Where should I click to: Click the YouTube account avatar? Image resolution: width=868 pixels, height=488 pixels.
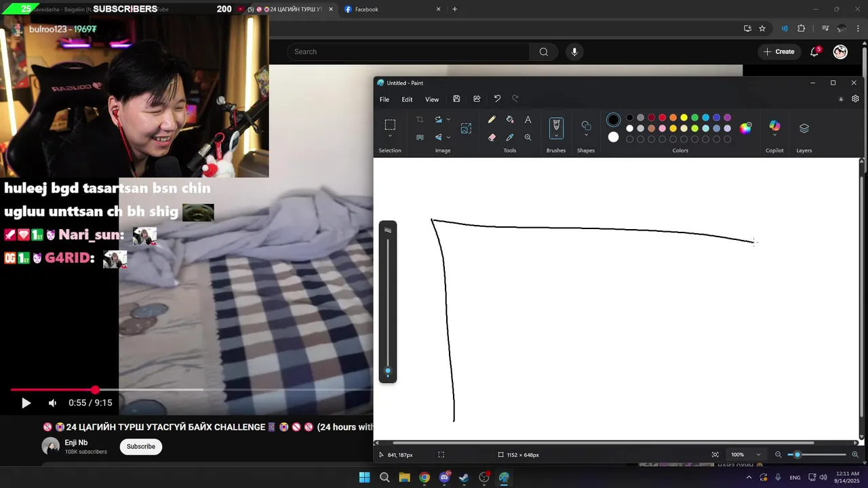point(840,52)
